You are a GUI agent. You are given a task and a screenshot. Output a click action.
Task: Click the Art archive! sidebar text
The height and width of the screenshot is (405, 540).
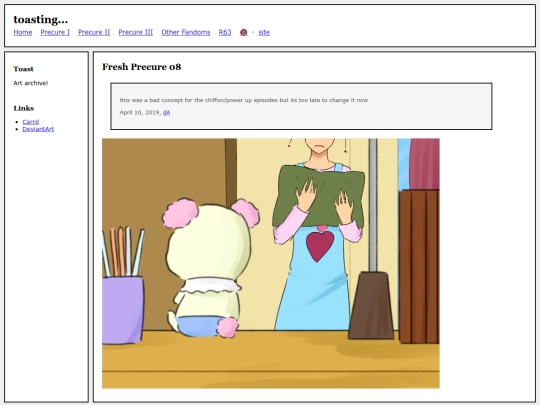click(x=31, y=83)
